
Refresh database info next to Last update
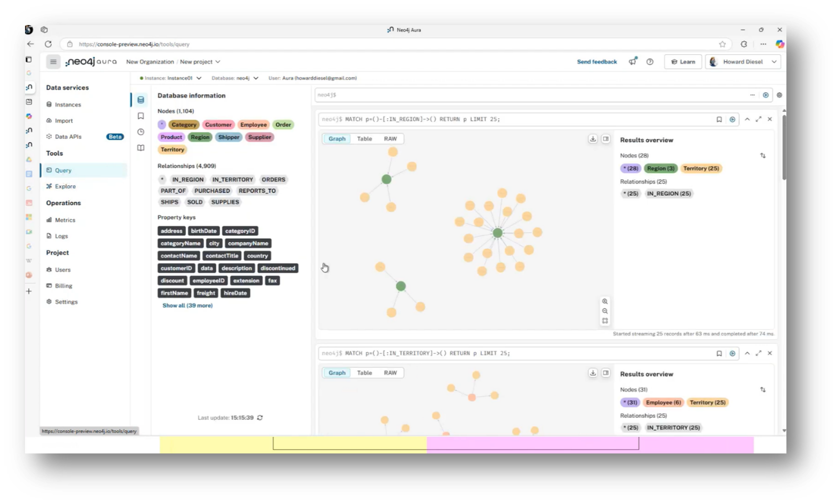click(260, 418)
